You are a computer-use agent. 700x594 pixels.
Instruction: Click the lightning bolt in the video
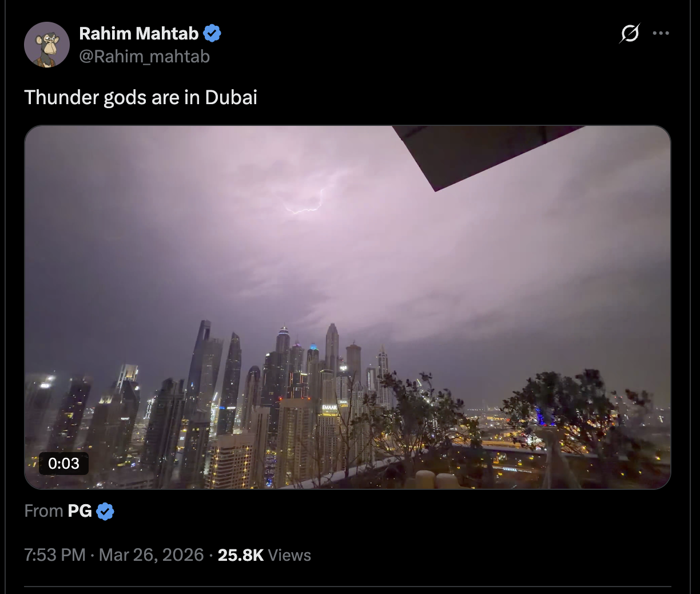pyautogui.click(x=305, y=203)
